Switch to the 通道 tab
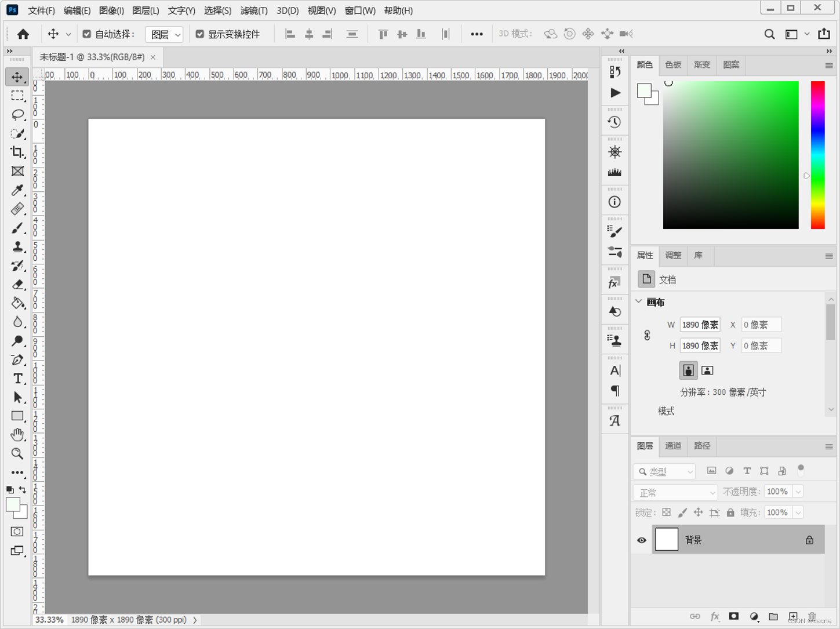 673,446
